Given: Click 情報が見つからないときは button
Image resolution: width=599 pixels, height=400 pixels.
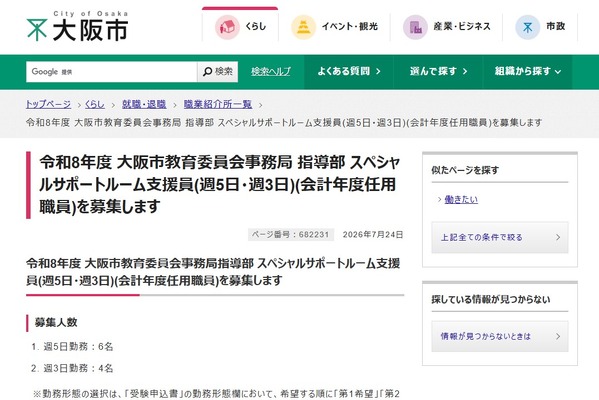Looking at the screenshot, I should coord(500,336).
